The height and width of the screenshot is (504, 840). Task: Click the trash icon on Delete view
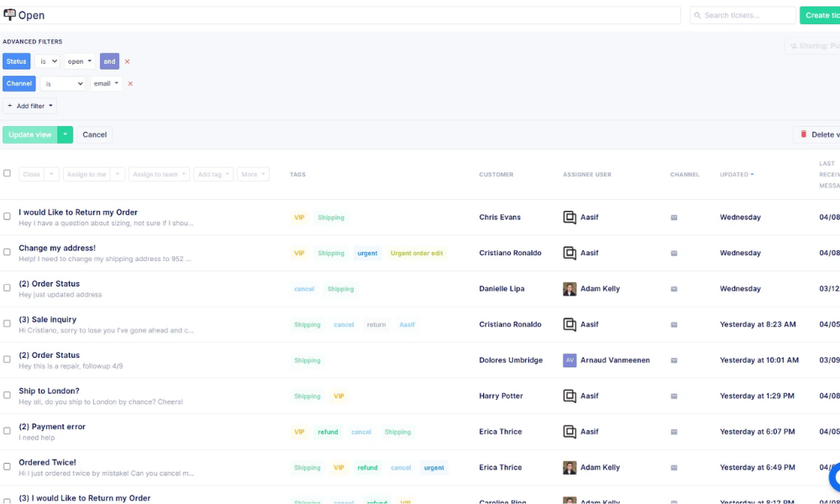pos(803,134)
